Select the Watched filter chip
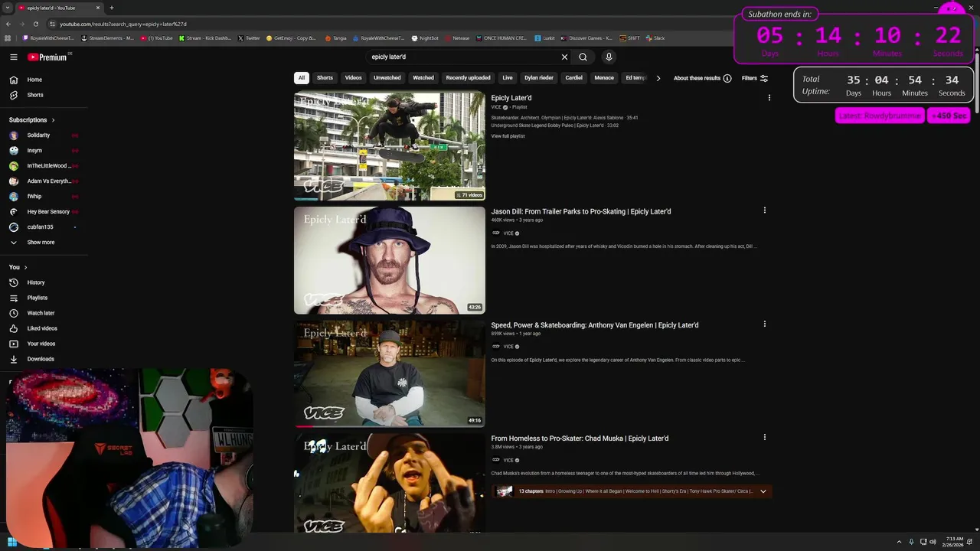Screen dimensions: 980x551 point(423,78)
